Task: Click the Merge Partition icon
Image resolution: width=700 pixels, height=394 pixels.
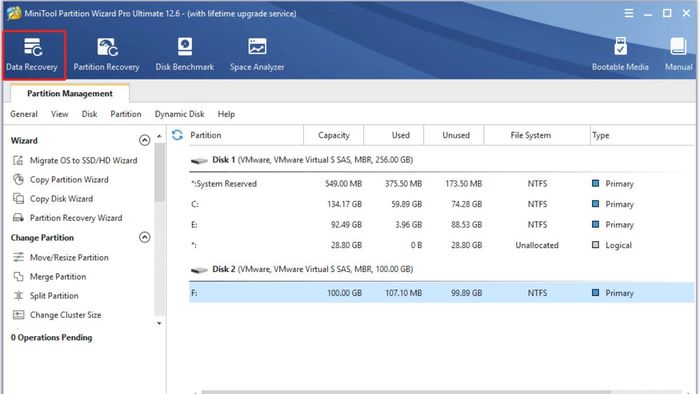Action: click(x=18, y=277)
